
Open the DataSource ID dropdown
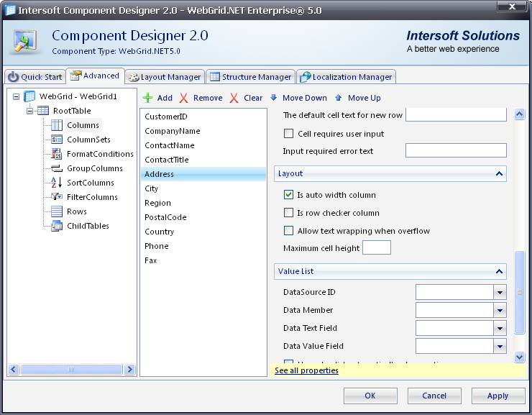[x=500, y=292]
